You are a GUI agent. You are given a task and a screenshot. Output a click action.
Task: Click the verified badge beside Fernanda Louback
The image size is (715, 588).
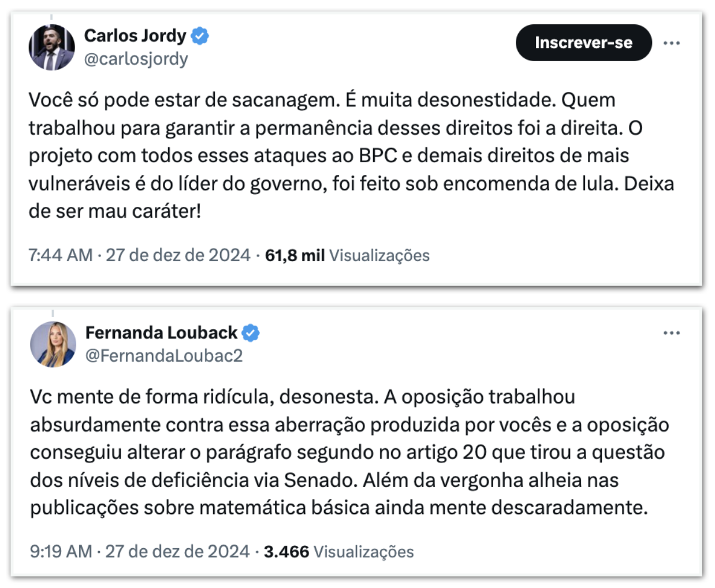251,333
